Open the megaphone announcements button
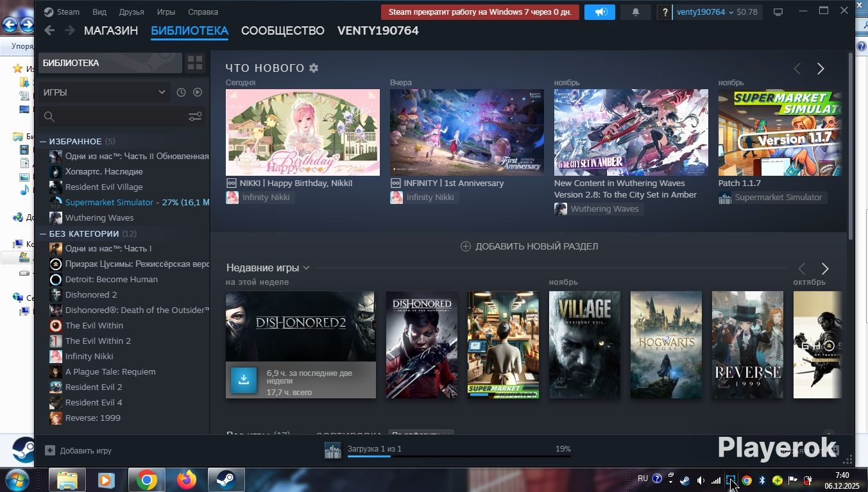Screen dimensions: 868x492 tap(600, 12)
